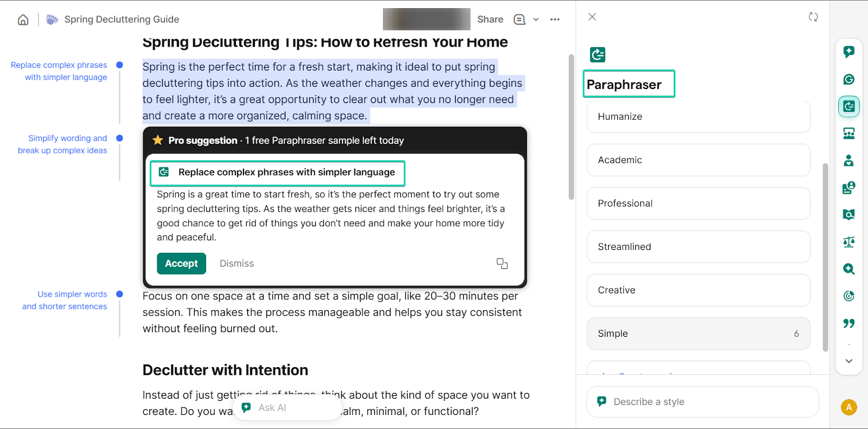Click the blue dot beside 'Use simpler words'
This screenshot has width=868, height=429.
point(120,294)
